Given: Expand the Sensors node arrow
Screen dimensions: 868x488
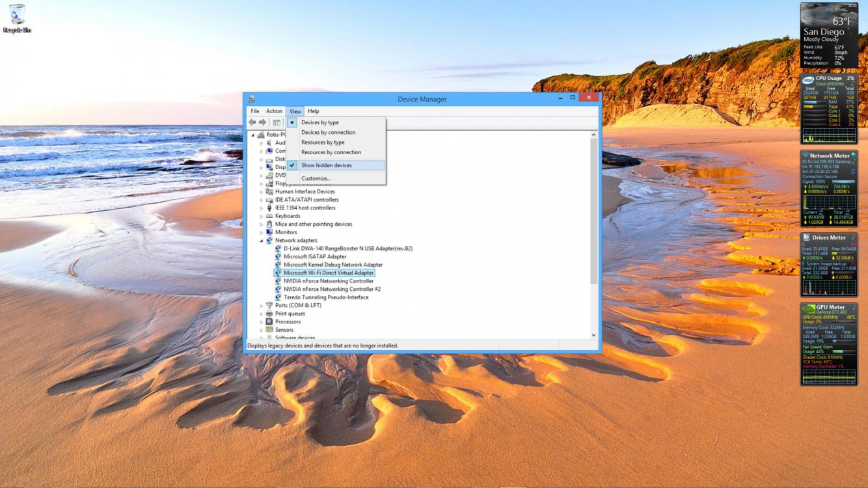Looking at the screenshot, I should (262, 330).
